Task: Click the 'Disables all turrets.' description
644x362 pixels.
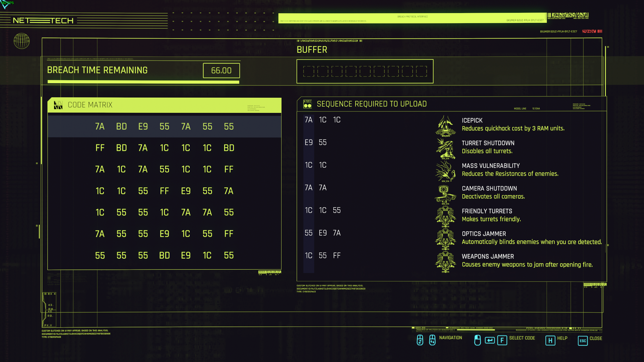Action: pos(487,151)
